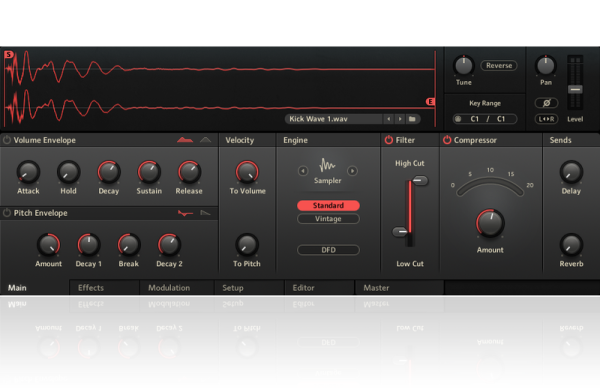Viewport: 600px width, 389px height.
Task: Select the AHDSR volume envelope shape icon
Action: (x=185, y=140)
